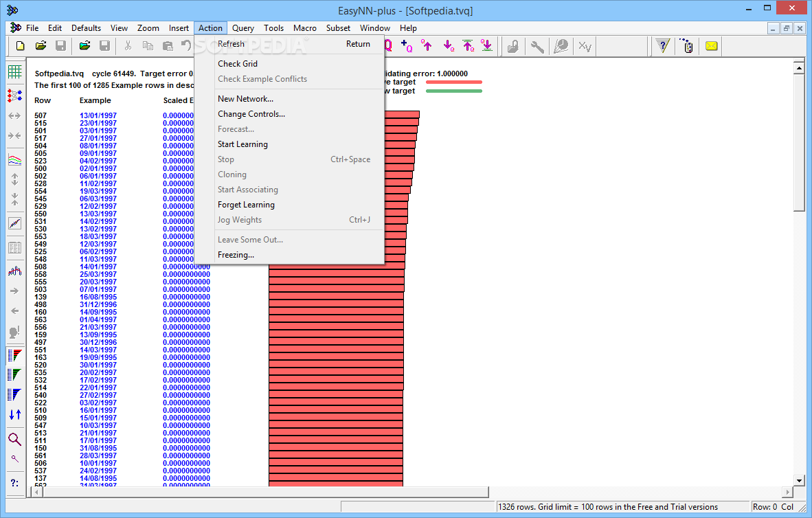Select Freezing... menu entry
Screen dimensions: 812x518
point(289,255)
